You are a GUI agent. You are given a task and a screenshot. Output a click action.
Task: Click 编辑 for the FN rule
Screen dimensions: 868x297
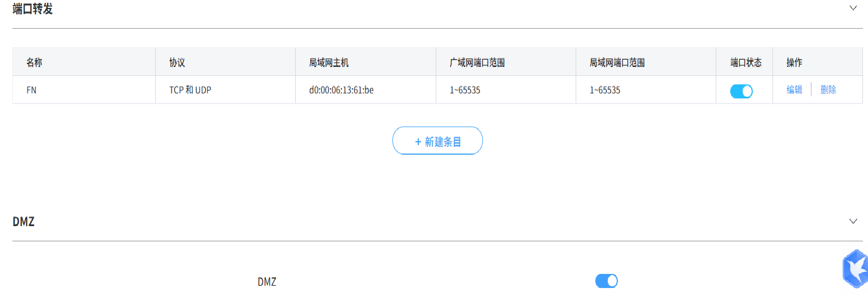point(794,90)
